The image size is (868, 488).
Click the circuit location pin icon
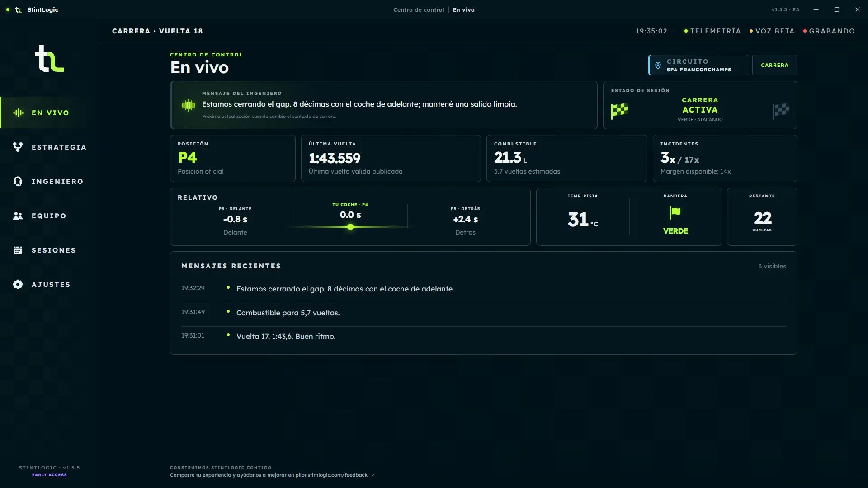(658, 65)
